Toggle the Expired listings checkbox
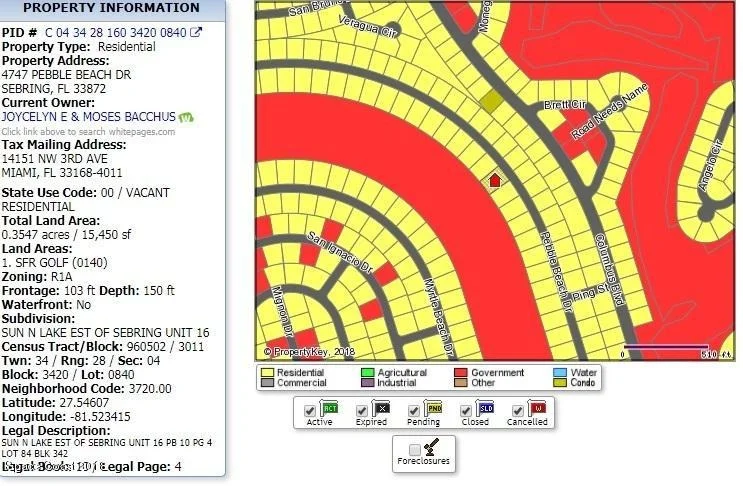743x486 pixels. (x=362, y=411)
